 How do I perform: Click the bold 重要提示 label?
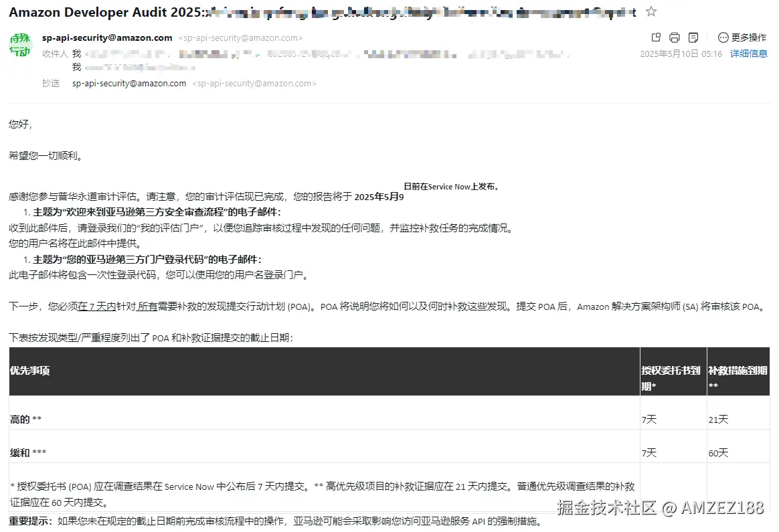tap(30, 521)
